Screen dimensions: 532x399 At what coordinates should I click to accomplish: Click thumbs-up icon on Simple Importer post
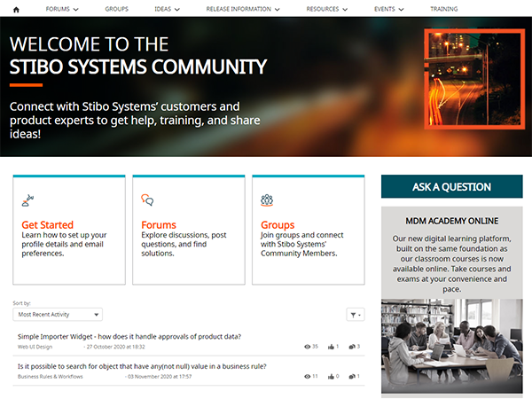click(331, 347)
